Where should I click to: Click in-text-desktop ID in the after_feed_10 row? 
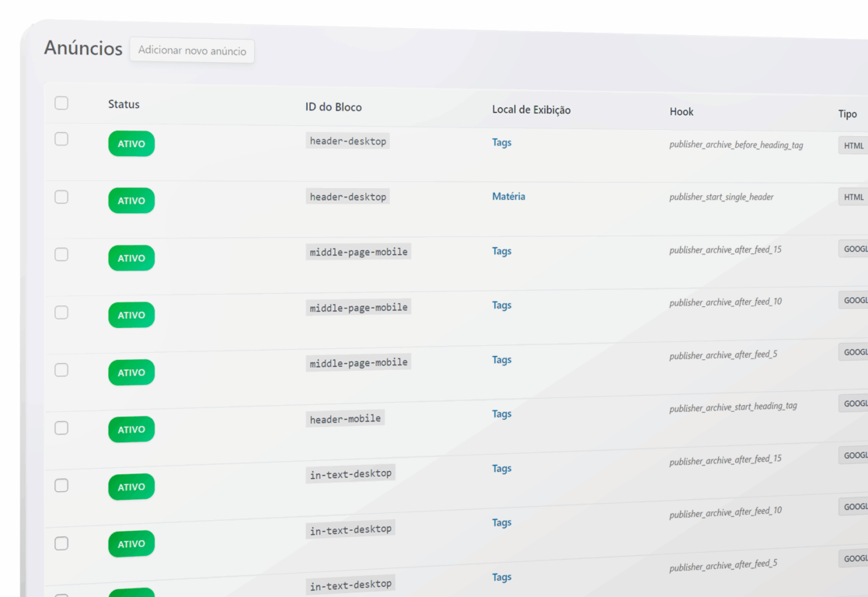click(x=350, y=530)
